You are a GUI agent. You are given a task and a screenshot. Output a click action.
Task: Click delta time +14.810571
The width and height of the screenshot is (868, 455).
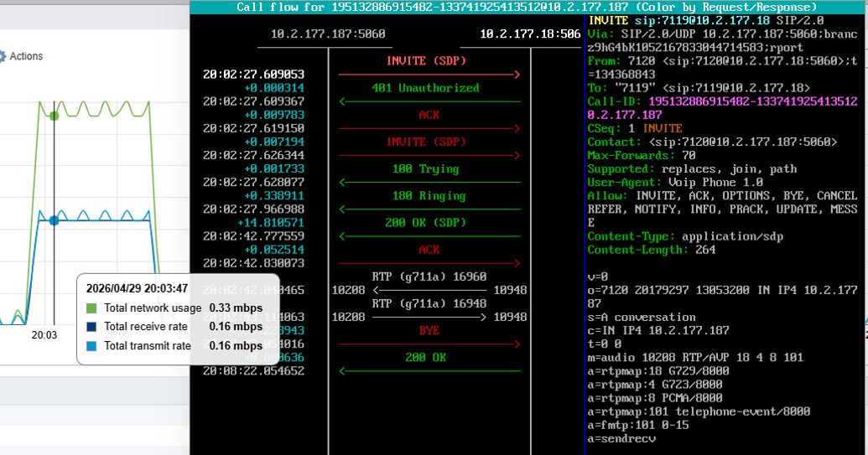pyautogui.click(x=271, y=223)
